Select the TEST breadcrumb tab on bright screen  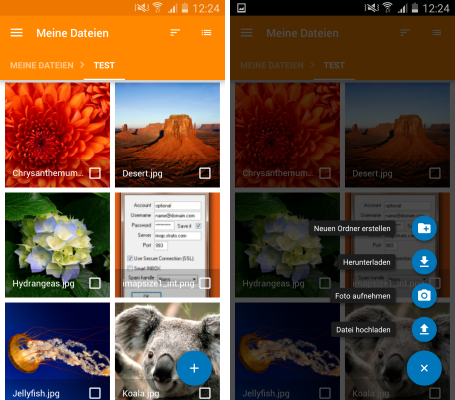point(104,65)
